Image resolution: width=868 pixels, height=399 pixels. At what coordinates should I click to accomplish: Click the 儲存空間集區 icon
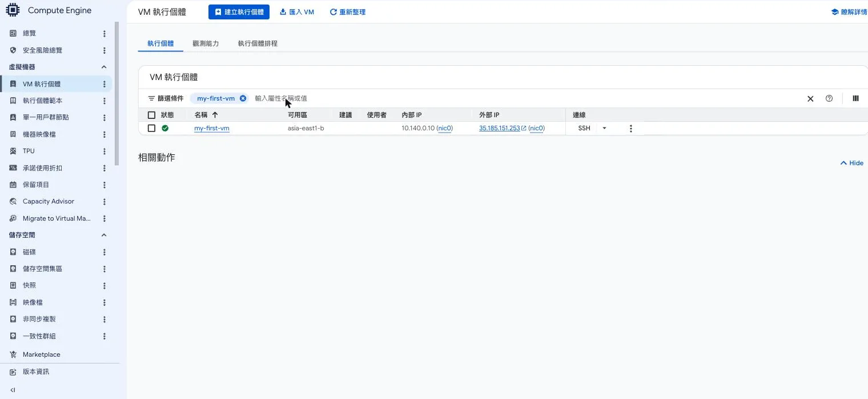click(x=13, y=269)
